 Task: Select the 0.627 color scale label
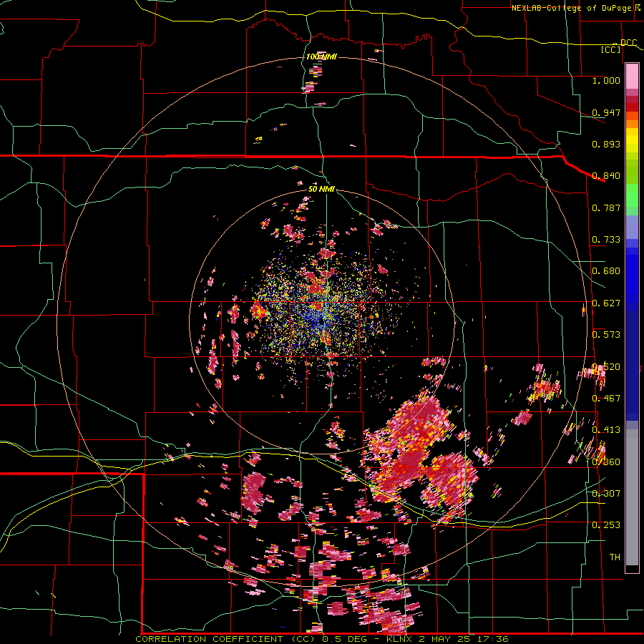[606, 303]
